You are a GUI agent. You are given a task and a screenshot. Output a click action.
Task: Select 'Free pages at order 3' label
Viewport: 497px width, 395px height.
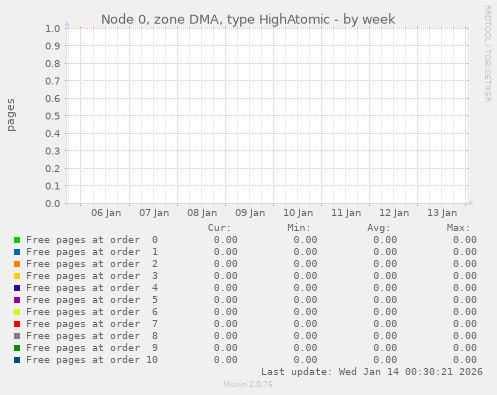(92, 276)
